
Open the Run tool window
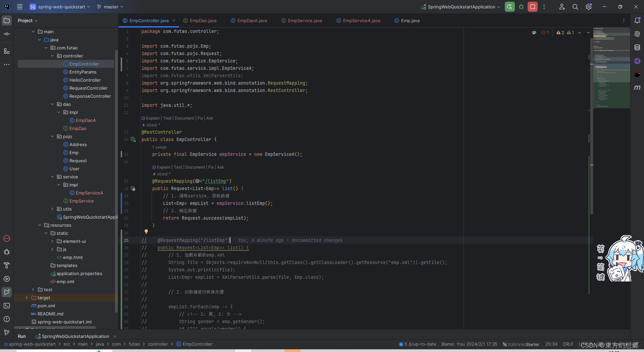7,292
